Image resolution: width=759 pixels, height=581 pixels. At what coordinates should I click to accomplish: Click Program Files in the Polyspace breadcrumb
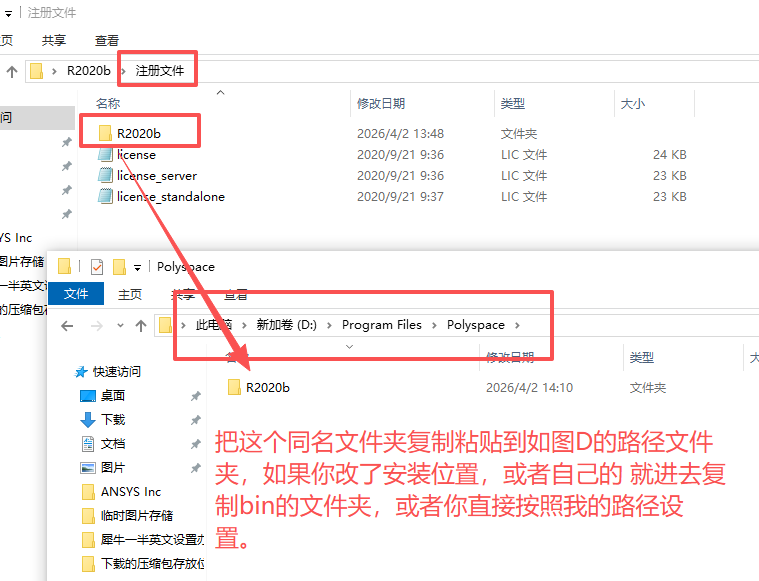point(382,325)
